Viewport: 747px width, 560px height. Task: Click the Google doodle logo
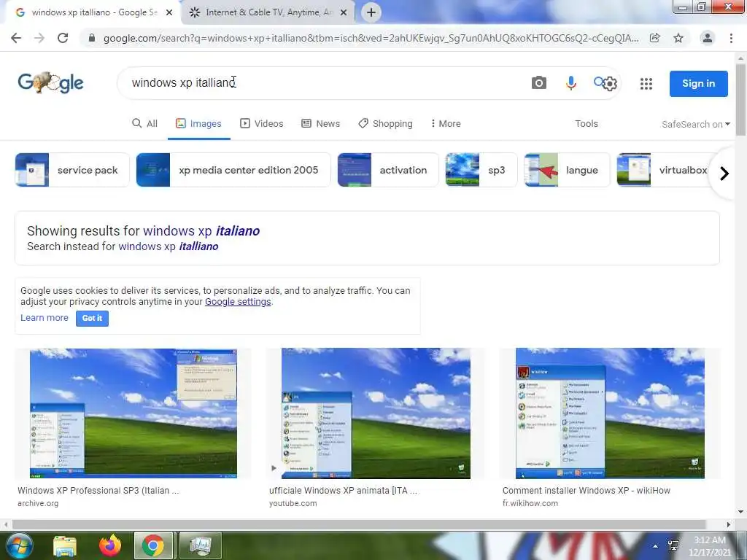[50, 83]
